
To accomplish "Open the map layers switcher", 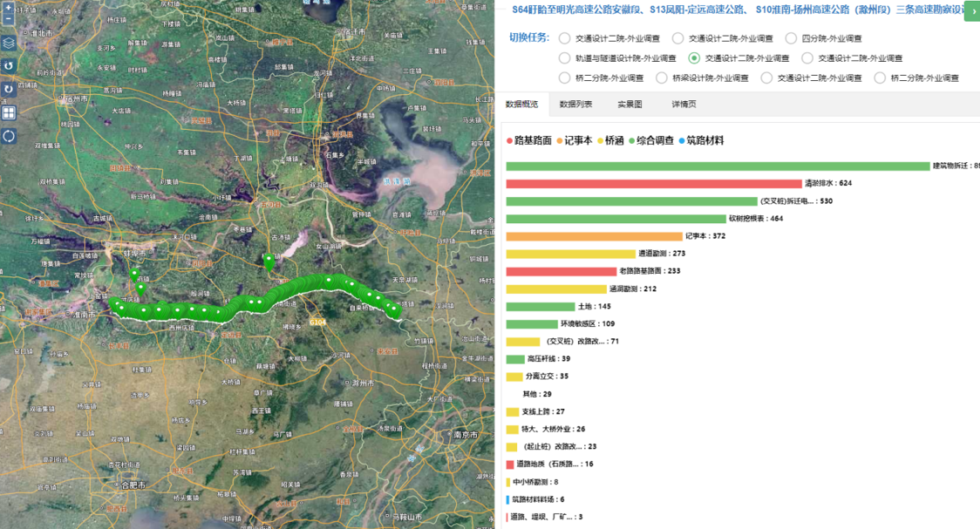I will pyautogui.click(x=8, y=43).
